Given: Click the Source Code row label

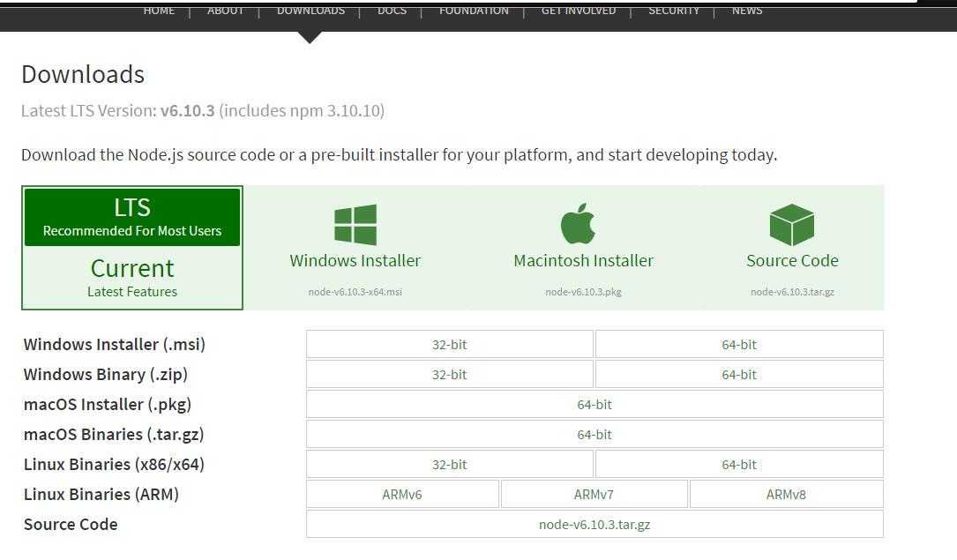Looking at the screenshot, I should (x=71, y=524).
